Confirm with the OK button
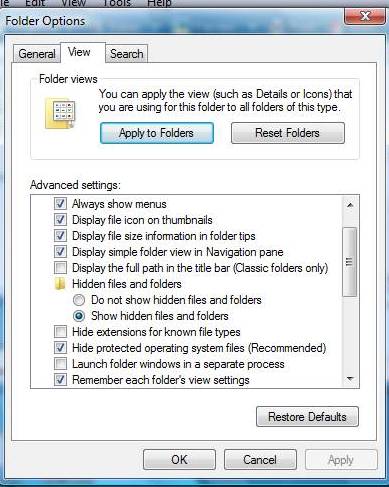Image resolution: width=389 pixels, height=487 pixels. click(x=179, y=460)
